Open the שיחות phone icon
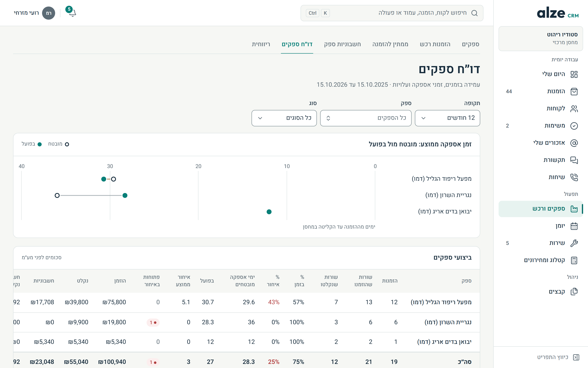The height and width of the screenshot is (368, 588). (574, 177)
